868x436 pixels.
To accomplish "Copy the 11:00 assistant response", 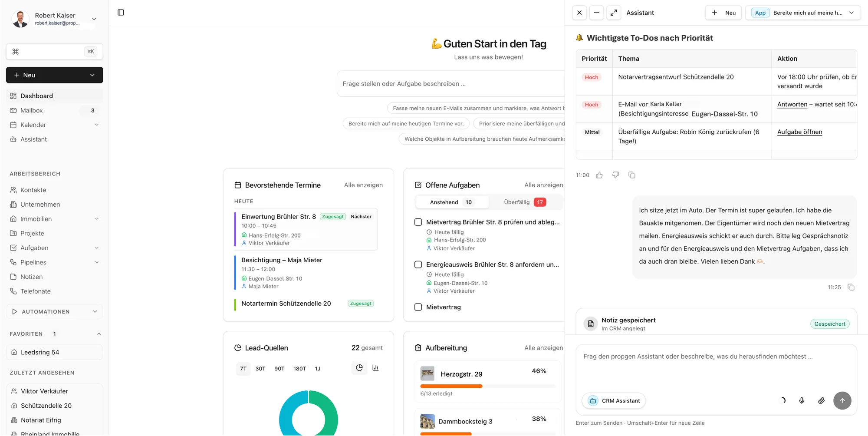I will coord(632,175).
